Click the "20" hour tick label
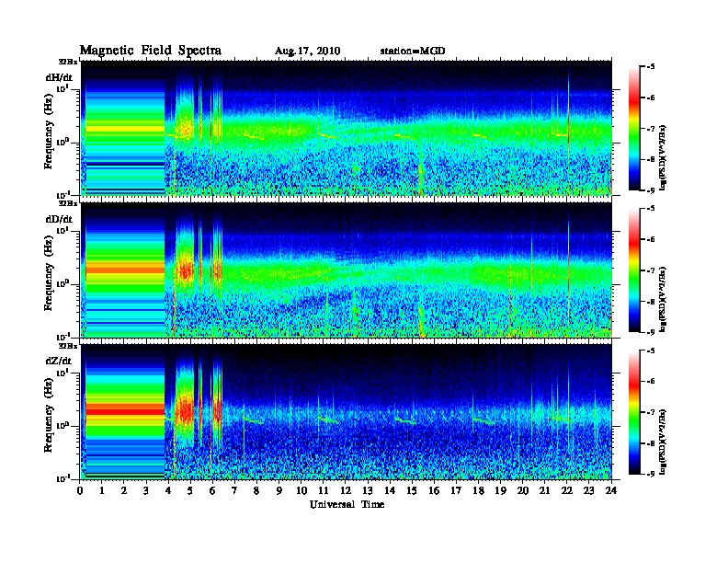Image resolution: width=728 pixels, height=563 pixels. [523, 491]
